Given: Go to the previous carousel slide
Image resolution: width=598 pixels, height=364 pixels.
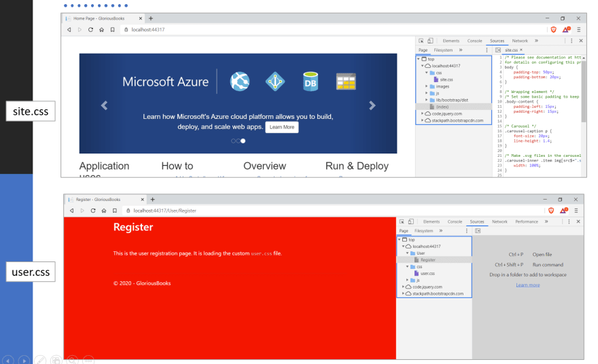Looking at the screenshot, I should point(104,105).
